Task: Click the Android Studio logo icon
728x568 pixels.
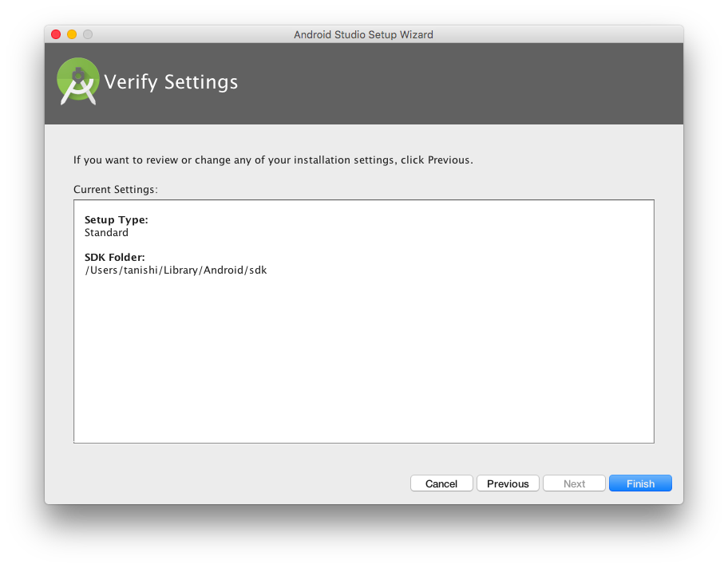Action: pos(78,81)
